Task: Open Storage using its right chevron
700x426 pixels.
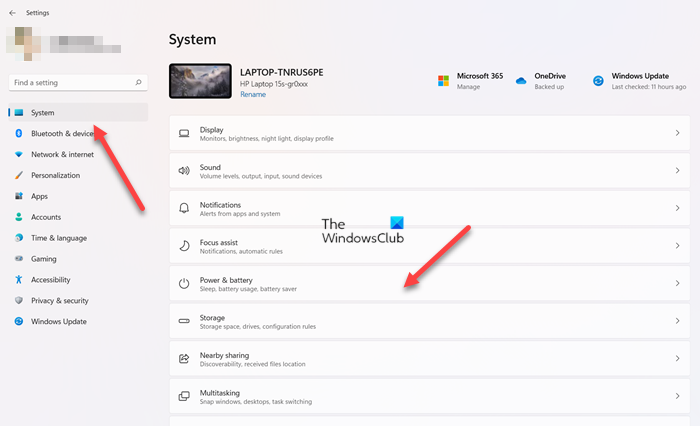Action: pos(677,321)
